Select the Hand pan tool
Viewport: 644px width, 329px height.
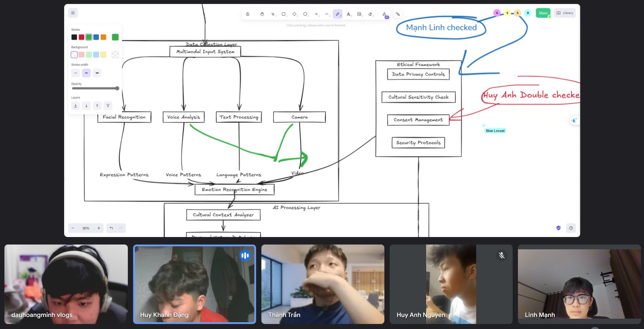click(x=262, y=14)
